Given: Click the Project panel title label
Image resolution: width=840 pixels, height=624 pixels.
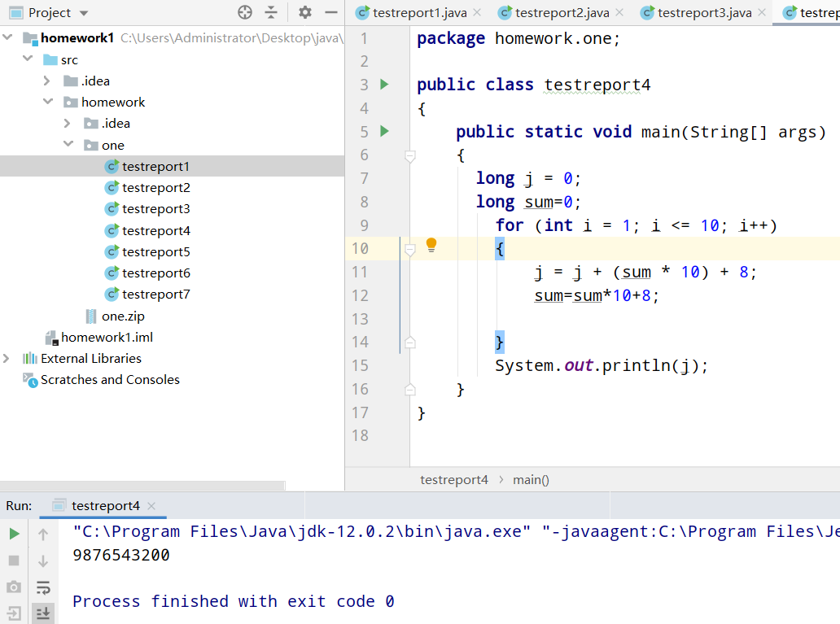Looking at the screenshot, I should [50, 13].
